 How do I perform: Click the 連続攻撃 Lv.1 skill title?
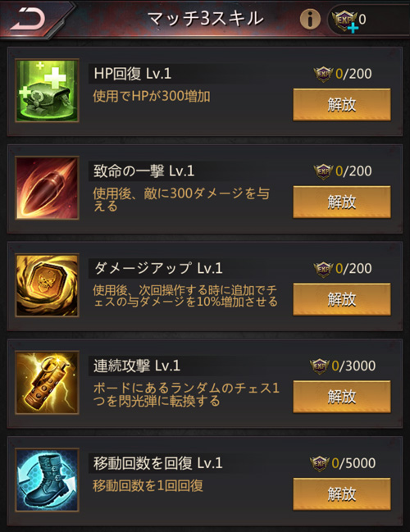coord(137,366)
